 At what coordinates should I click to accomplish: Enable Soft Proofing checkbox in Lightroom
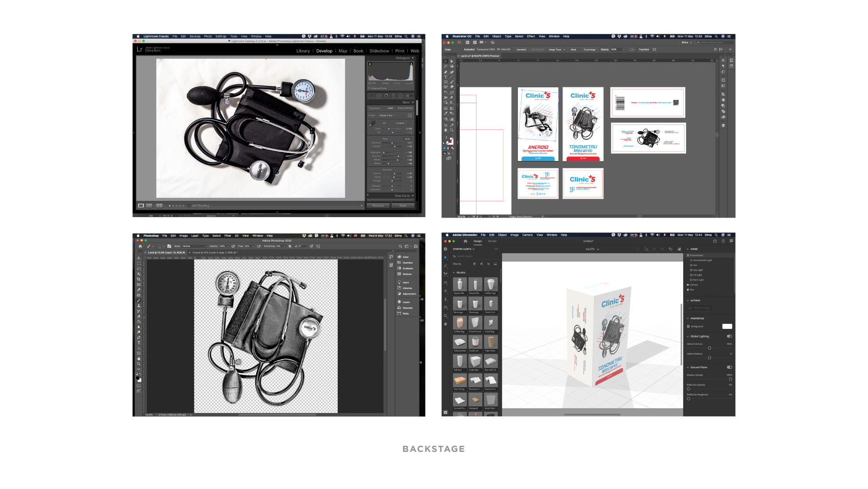point(189,206)
